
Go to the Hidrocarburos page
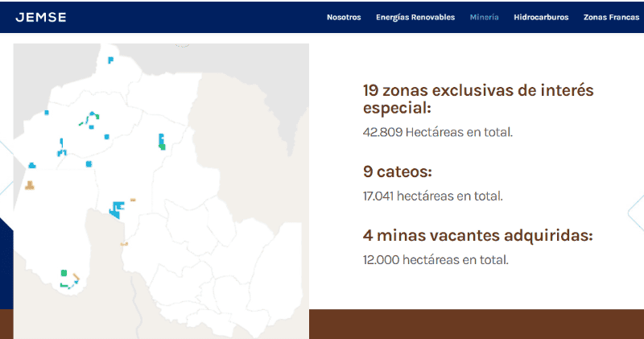[540, 17]
